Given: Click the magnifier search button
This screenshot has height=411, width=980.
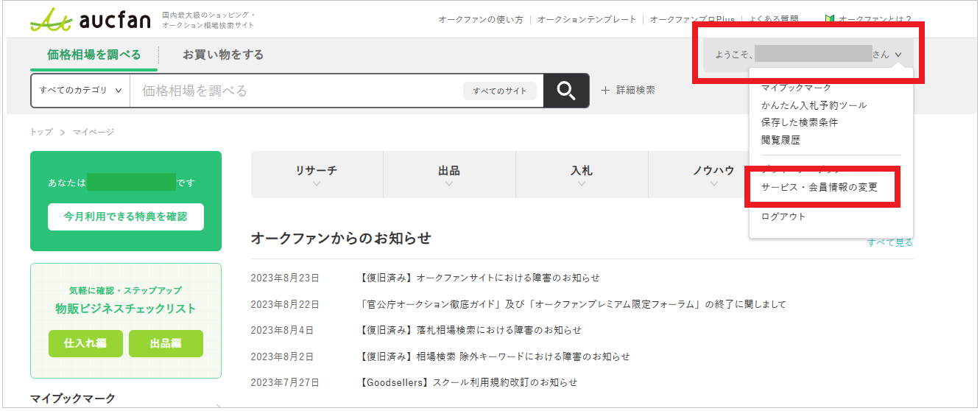Looking at the screenshot, I should click(565, 91).
